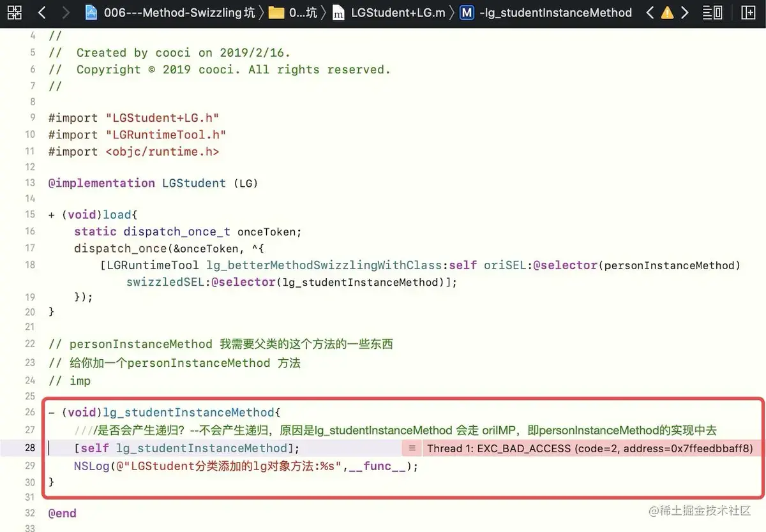Click swizzledSEL parameter label
The height and width of the screenshot is (532, 766).
[165, 282]
